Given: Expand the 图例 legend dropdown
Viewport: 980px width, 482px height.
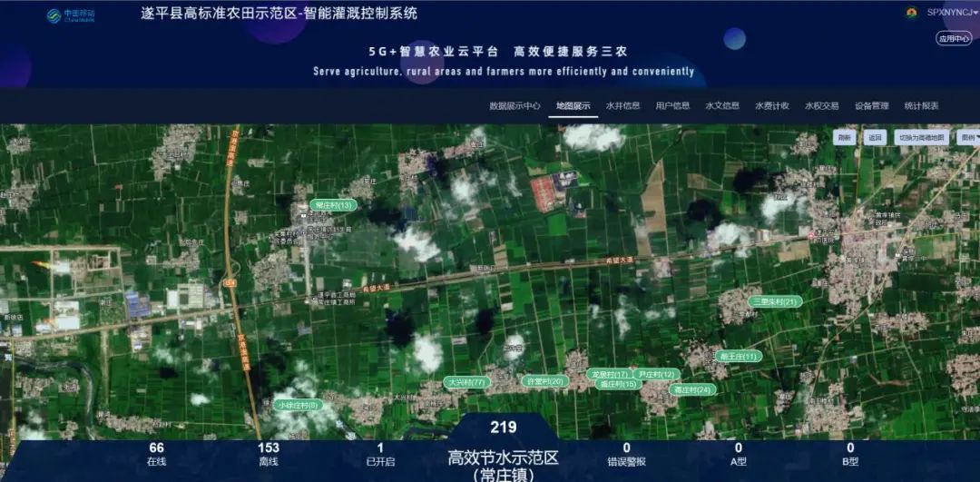Looking at the screenshot, I should [x=969, y=138].
